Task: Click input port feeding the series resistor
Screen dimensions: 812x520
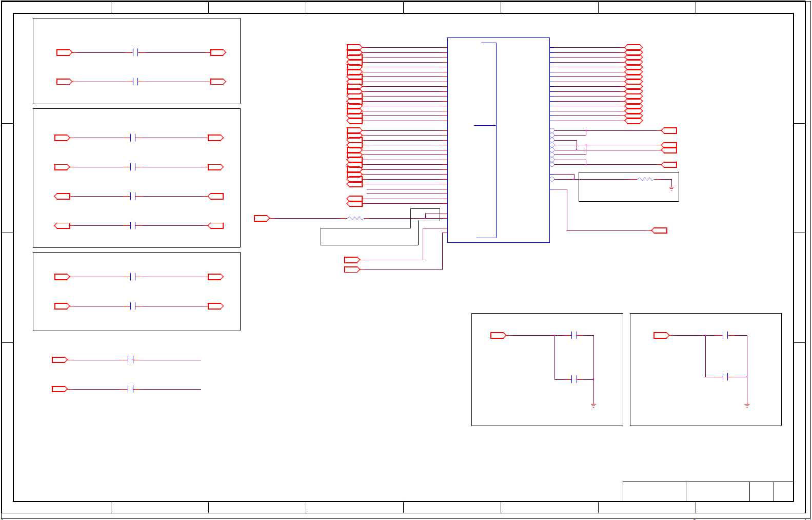Action: pyautogui.click(x=262, y=218)
